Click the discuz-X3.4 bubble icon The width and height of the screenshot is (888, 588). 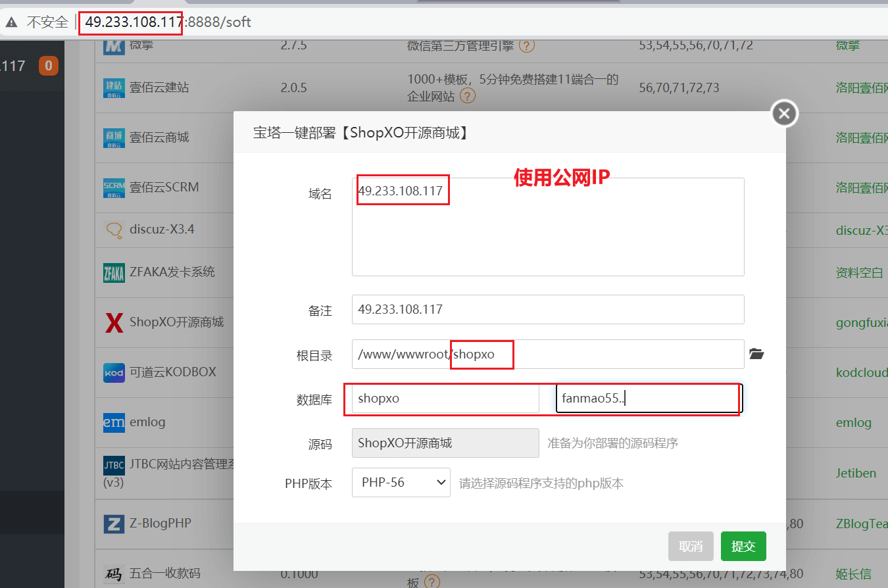114,230
